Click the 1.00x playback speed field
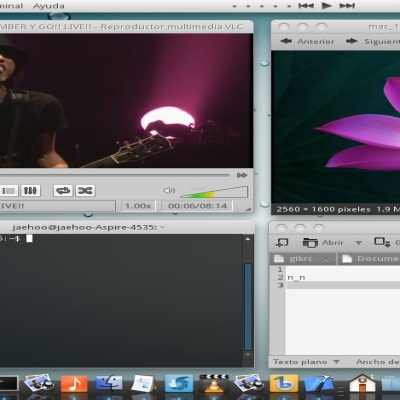Viewport: 400px width, 400px height. (138, 206)
